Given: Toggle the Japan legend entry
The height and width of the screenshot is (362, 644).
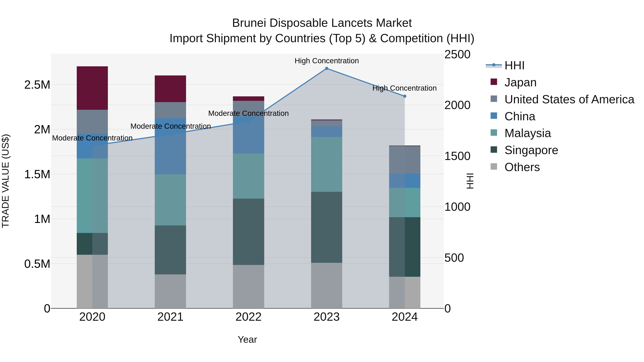Looking at the screenshot, I should coord(513,82).
